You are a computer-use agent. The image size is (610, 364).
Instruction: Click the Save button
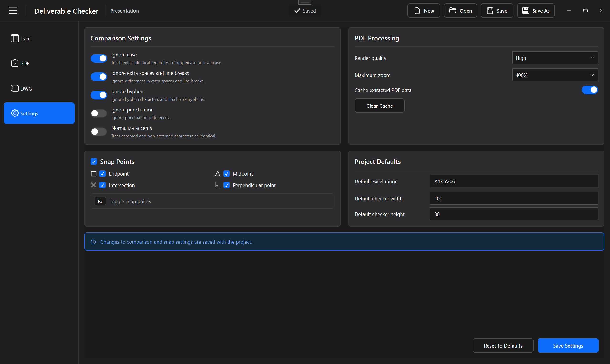click(497, 11)
